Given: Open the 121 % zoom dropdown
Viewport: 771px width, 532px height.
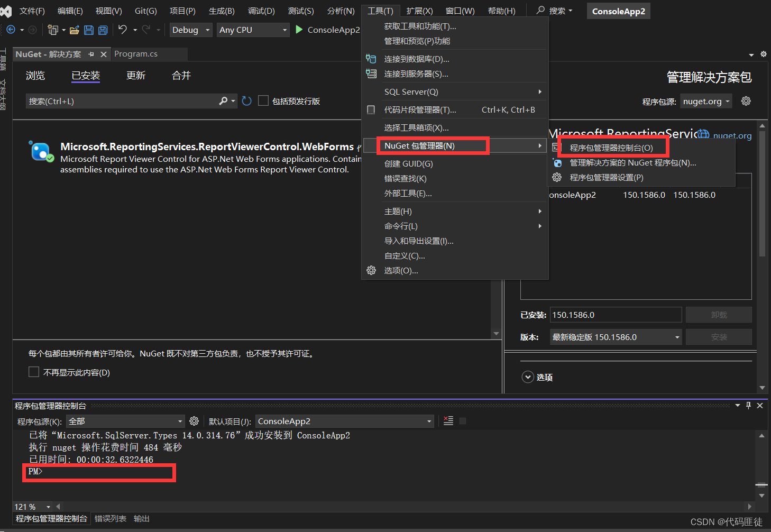Looking at the screenshot, I should point(33,507).
